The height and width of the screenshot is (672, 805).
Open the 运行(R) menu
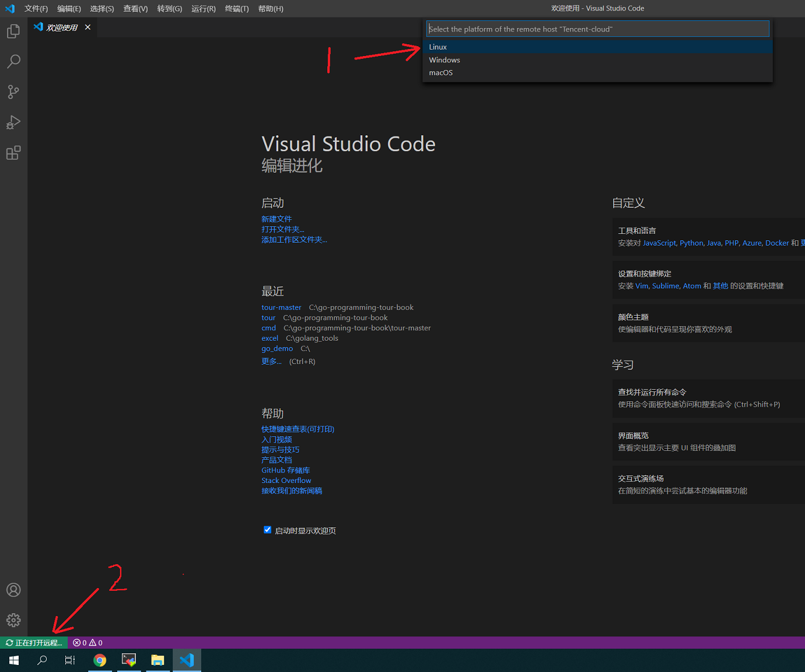pos(204,9)
